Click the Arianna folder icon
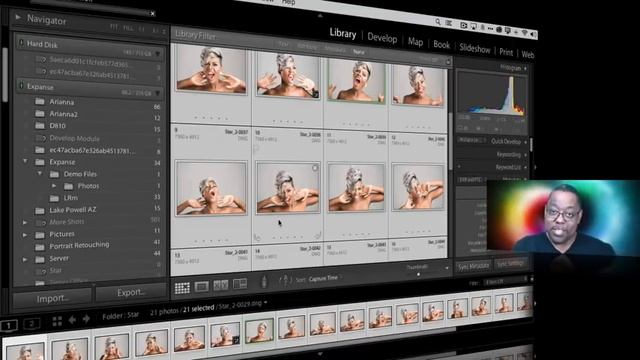The width and height of the screenshot is (640, 360). tap(40, 101)
